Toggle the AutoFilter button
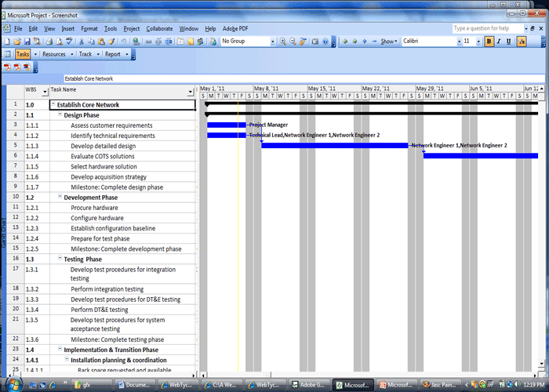This screenshot has width=549, height=392. pos(522,42)
